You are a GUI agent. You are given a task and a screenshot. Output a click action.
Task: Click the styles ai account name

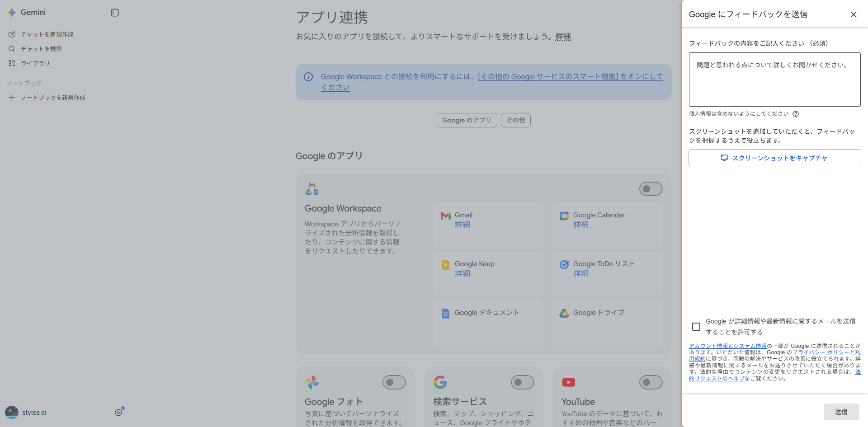tap(34, 413)
